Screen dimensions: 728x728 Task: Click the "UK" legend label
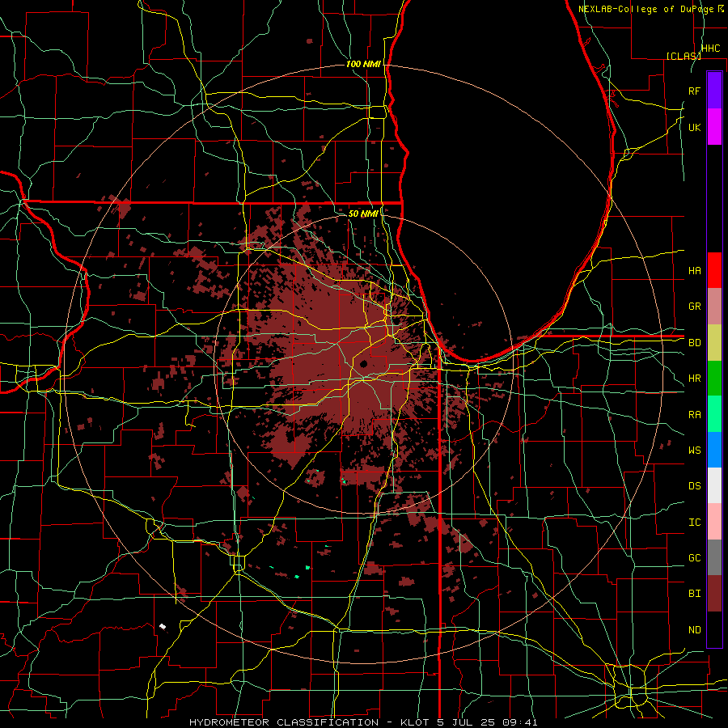[x=694, y=127]
